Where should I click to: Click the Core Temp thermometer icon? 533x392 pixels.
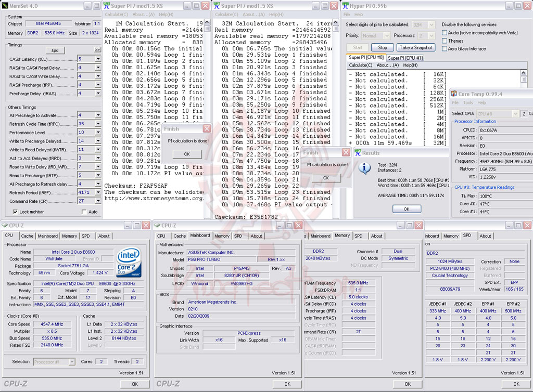coord(453,94)
